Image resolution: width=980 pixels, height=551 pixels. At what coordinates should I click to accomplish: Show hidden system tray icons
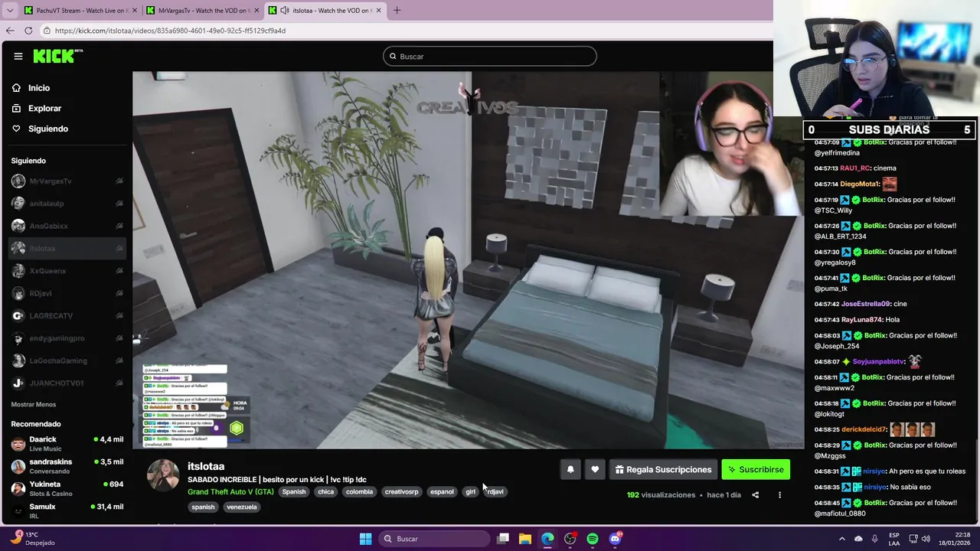point(842,539)
